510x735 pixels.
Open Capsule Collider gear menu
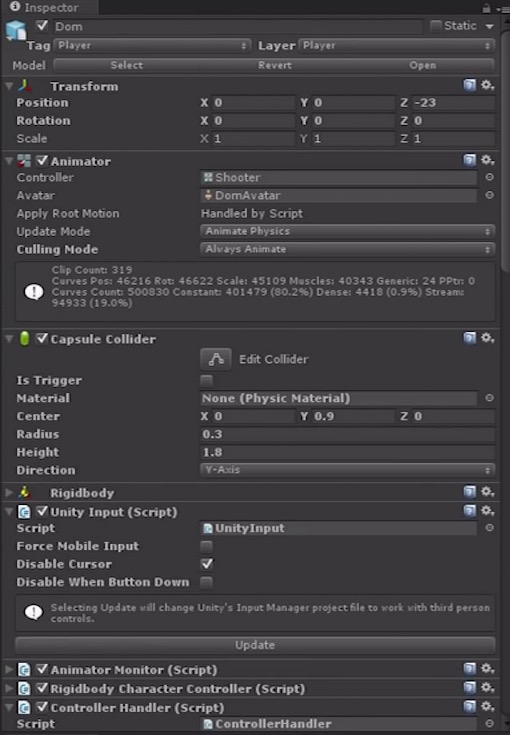(x=488, y=338)
